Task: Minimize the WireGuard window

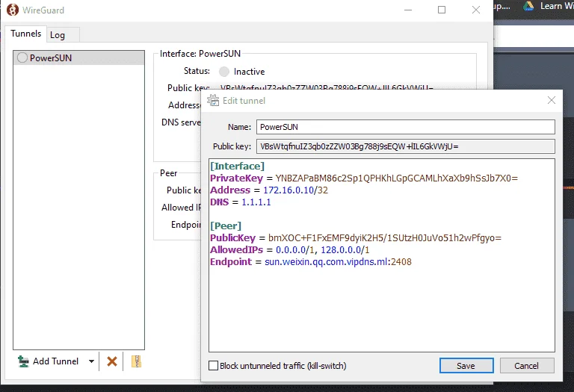Action: coord(408,10)
